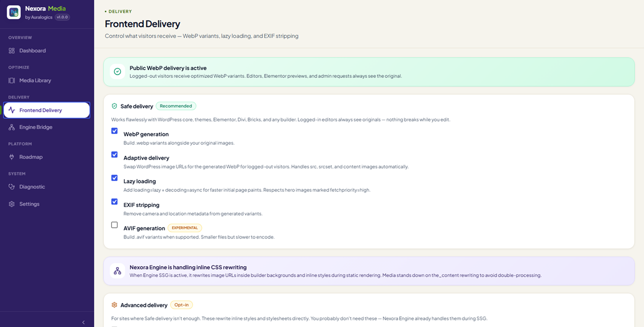Click the Recommended badge
This screenshot has height=327, width=644.
pyautogui.click(x=176, y=106)
